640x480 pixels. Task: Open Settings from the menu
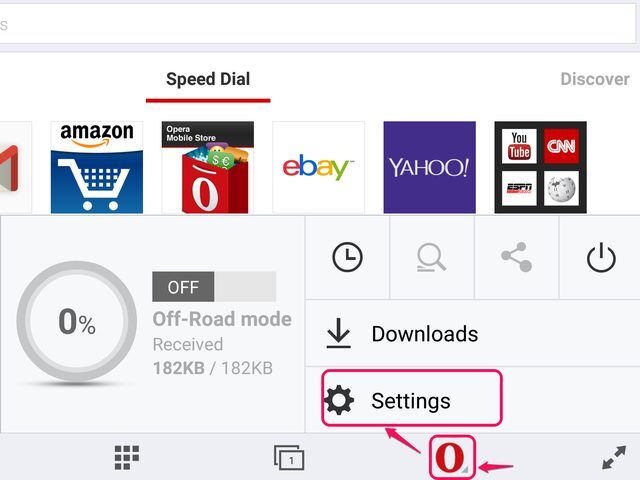[410, 401]
